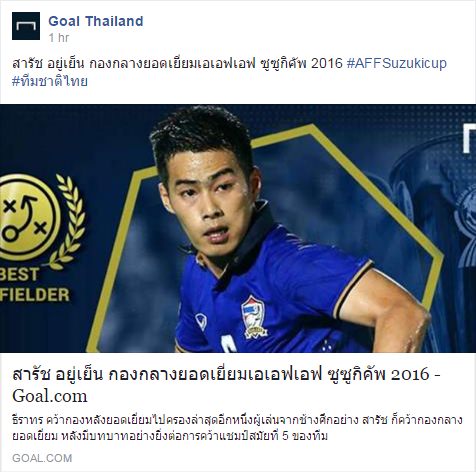Open the Goal Thailand page name link
Viewport: 476px width, 472px height.
tap(96, 21)
